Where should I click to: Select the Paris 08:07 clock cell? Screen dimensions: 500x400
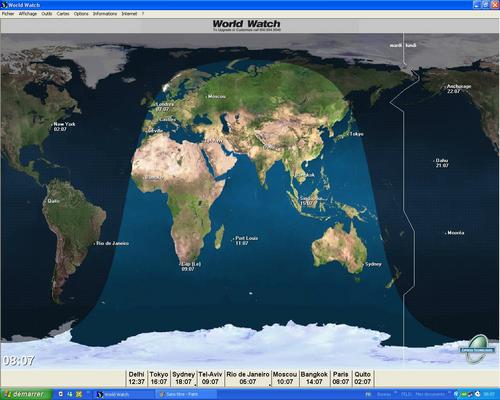click(x=340, y=378)
